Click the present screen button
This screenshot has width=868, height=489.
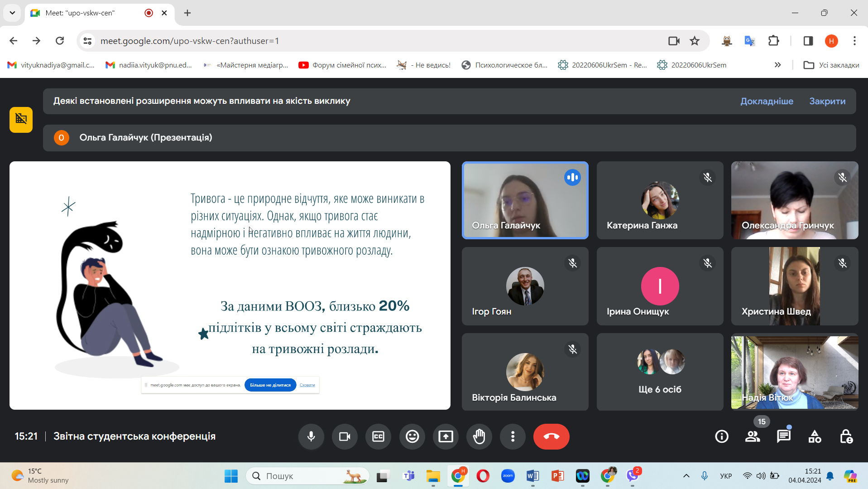pos(446,436)
